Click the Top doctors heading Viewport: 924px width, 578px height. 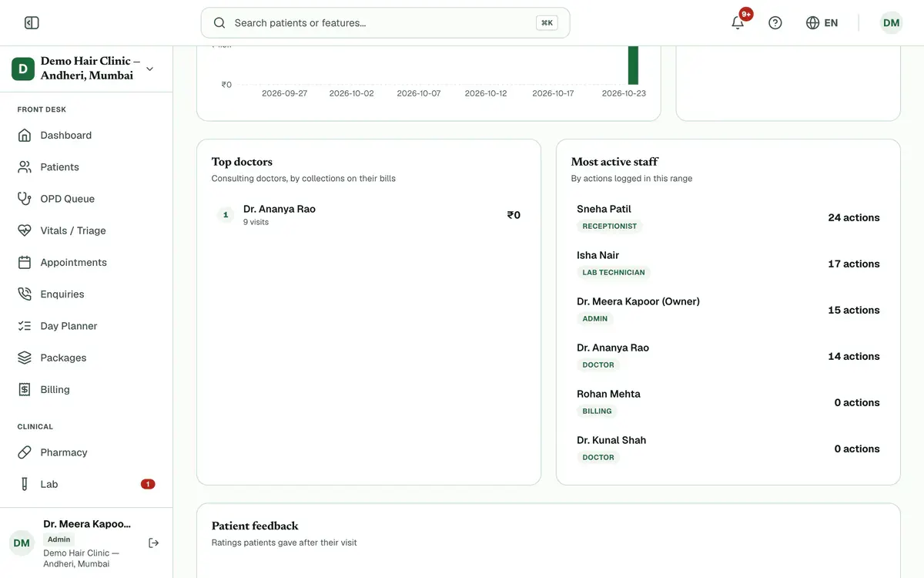tap(242, 162)
